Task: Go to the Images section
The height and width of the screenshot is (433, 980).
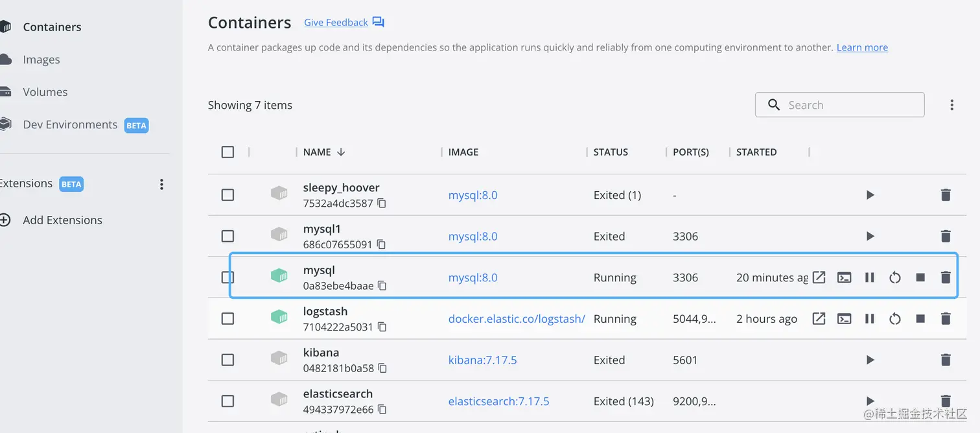Action: (41, 60)
